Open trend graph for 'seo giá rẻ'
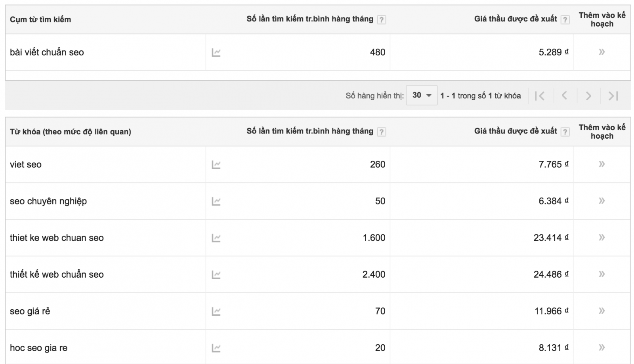634x364 pixels. pos(216,311)
